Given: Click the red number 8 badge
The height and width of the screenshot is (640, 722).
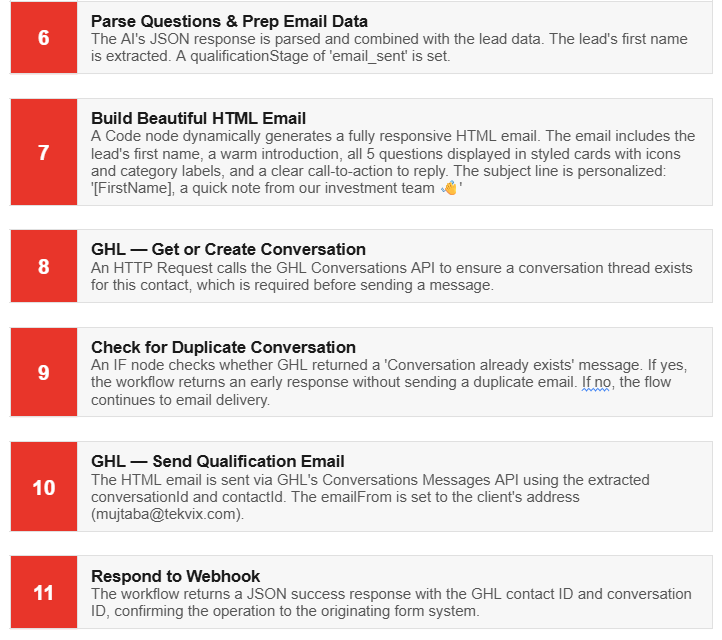Looking at the screenshot, I should pyautogui.click(x=44, y=266).
